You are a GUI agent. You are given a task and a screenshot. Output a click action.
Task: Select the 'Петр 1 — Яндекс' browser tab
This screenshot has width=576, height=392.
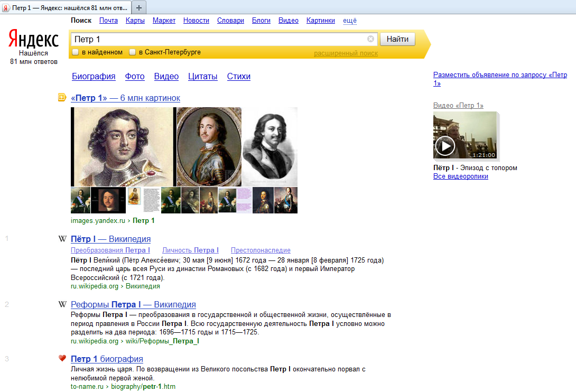[66, 8]
